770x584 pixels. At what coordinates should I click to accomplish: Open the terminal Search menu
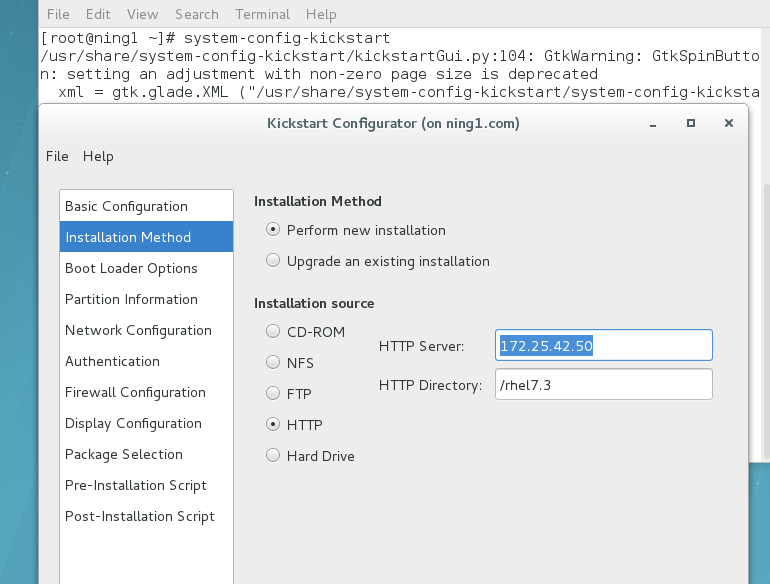[x=196, y=14]
